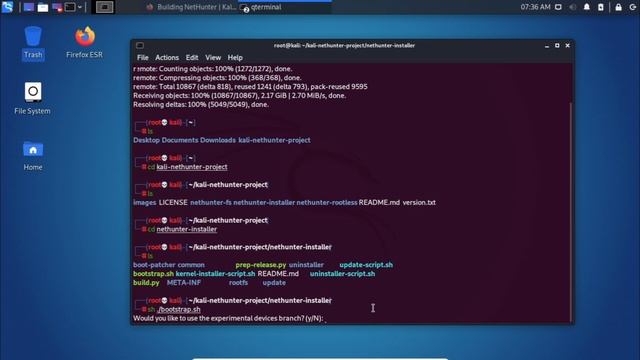Click the terminal emulator panel launcher
Image resolution: width=640 pixels, height=360 pixels.
click(70, 7)
